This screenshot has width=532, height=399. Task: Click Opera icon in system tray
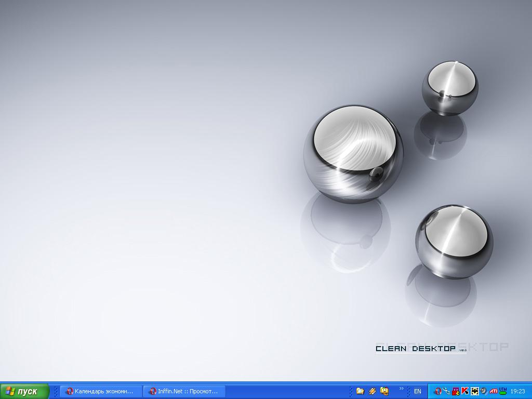[438, 391]
